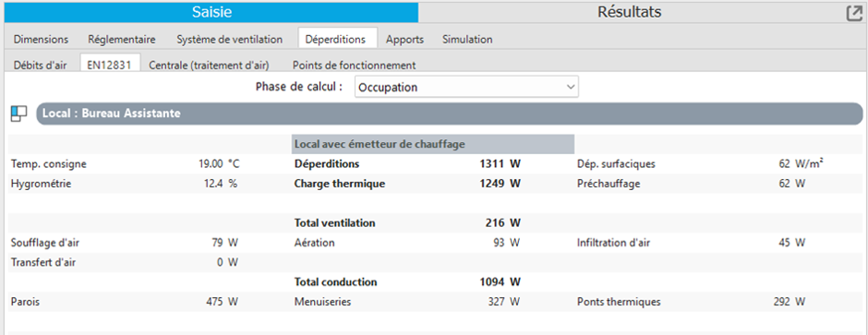Open the Débits d'air sub-tab
The width and height of the screenshot is (868, 335).
click(x=40, y=66)
